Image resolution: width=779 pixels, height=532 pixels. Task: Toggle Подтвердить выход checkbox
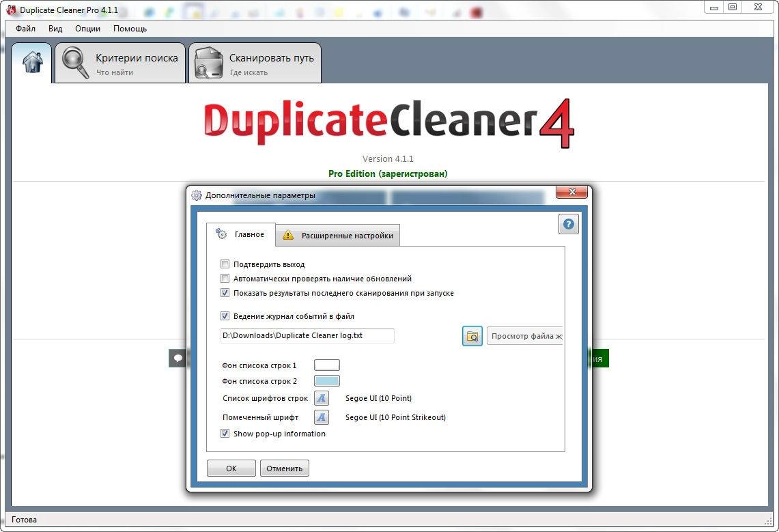coord(225,264)
